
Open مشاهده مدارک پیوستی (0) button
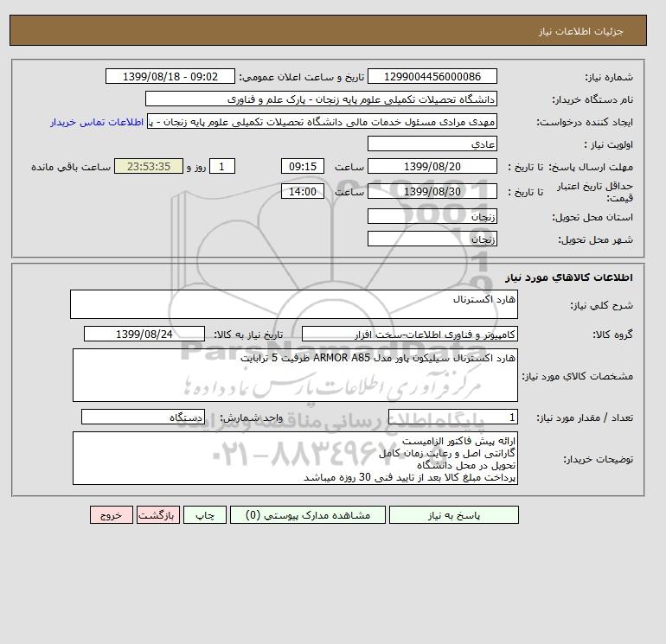click(308, 515)
